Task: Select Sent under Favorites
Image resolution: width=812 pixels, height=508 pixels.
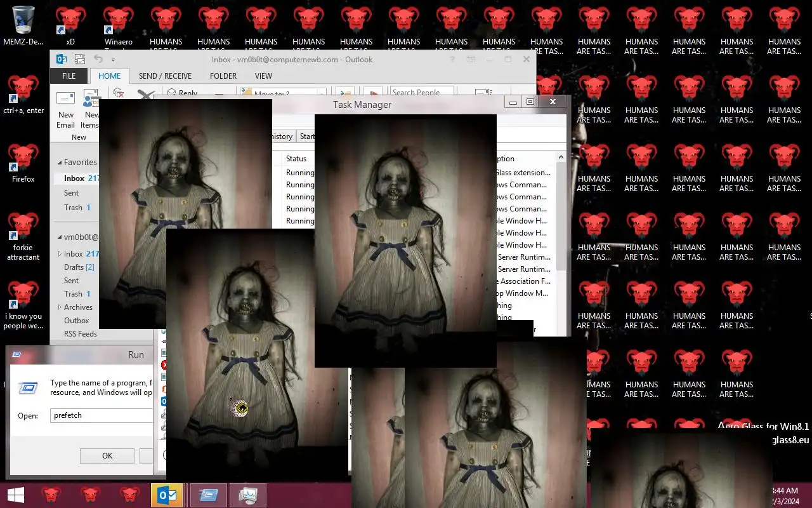Action: (72, 193)
